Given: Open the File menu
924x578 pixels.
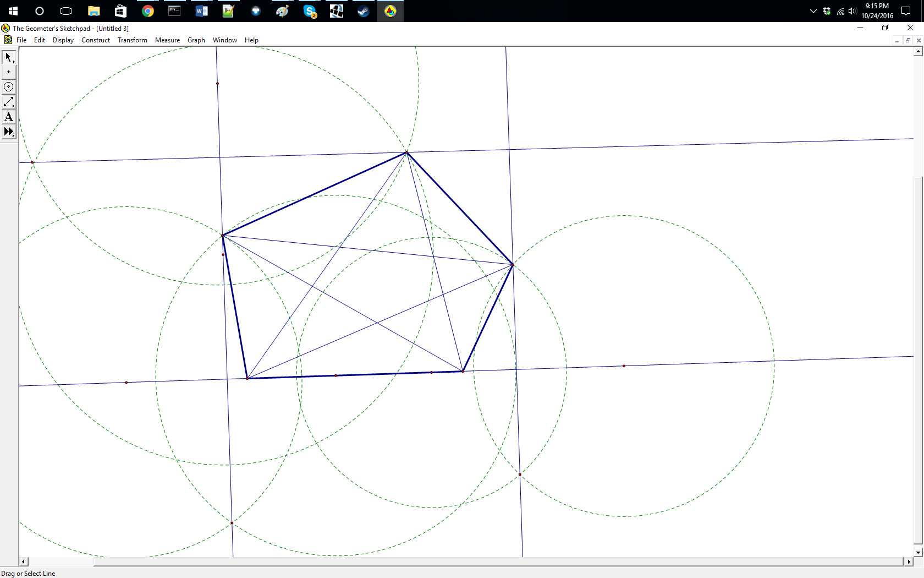Looking at the screenshot, I should [x=21, y=40].
